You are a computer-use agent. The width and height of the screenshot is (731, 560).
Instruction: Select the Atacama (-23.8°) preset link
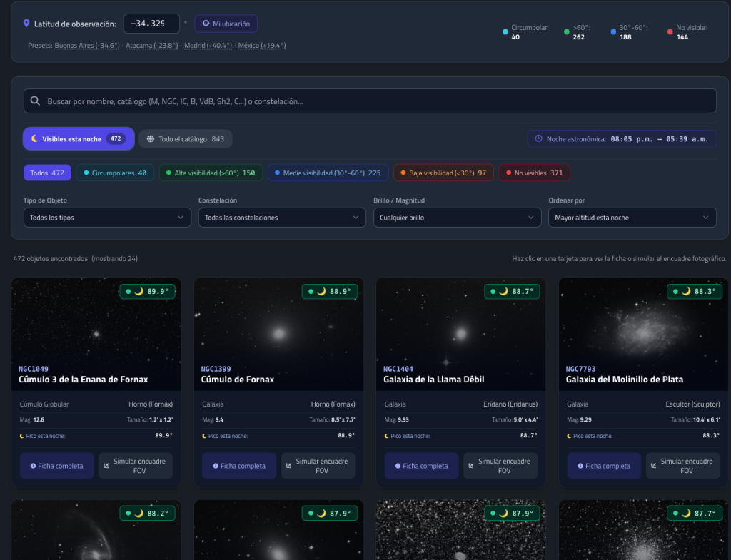(x=152, y=45)
